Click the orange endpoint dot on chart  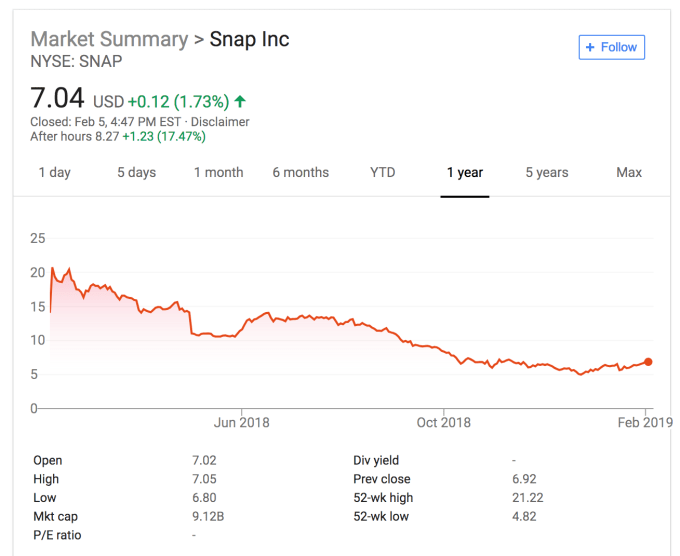coord(648,361)
